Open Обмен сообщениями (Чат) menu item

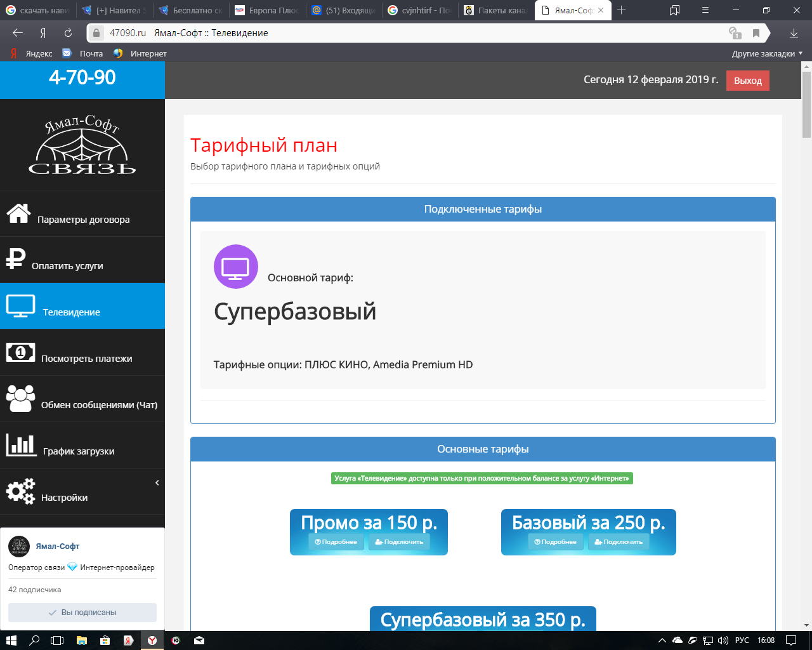tap(82, 399)
